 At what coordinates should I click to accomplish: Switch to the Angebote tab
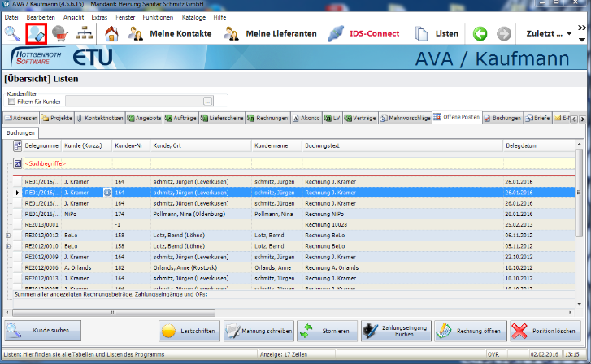145,118
